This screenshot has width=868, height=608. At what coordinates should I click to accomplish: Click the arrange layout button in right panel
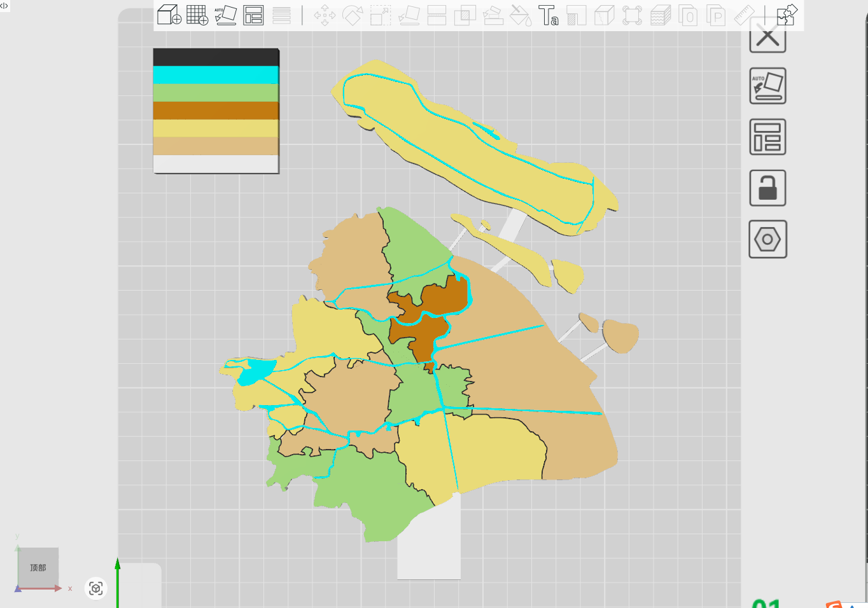(767, 137)
